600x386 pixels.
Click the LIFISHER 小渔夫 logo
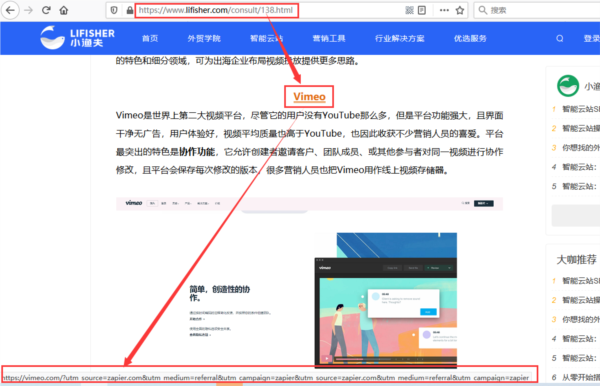pyautogui.click(x=77, y=37)
